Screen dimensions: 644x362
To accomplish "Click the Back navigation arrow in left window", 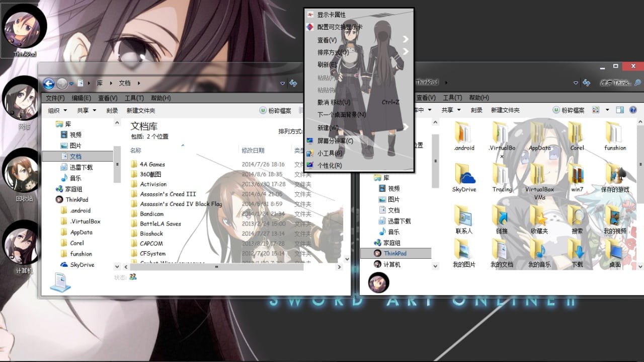I will (48, 83).
